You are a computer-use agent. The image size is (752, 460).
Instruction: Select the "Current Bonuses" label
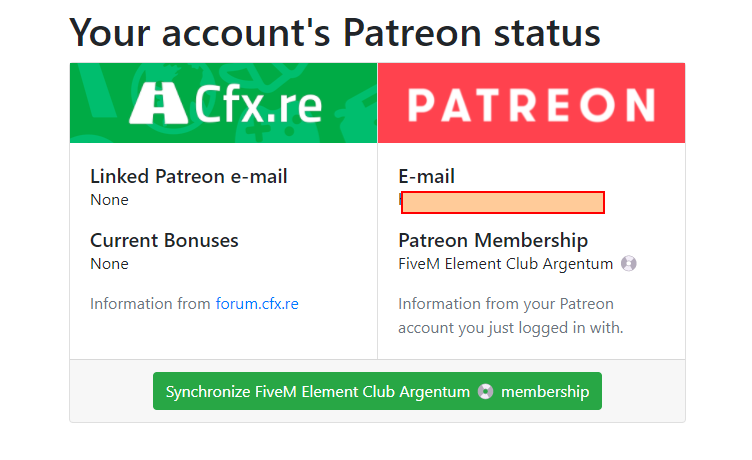point(164,241)
